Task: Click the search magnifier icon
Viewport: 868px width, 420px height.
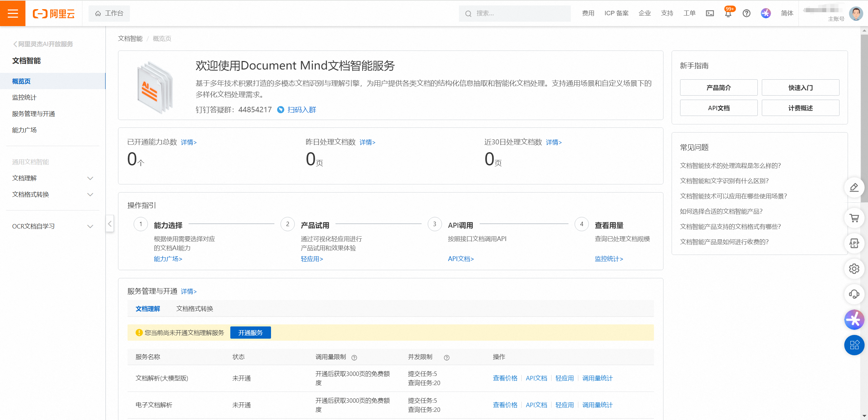Action: click(468, 14)
